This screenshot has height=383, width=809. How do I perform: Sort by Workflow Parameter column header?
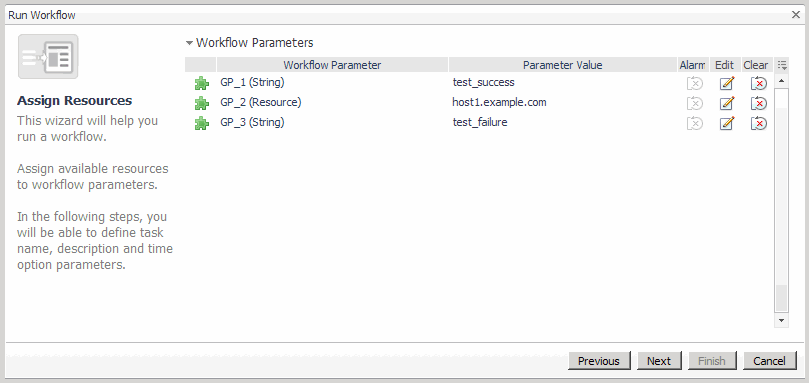pos(332,65)
